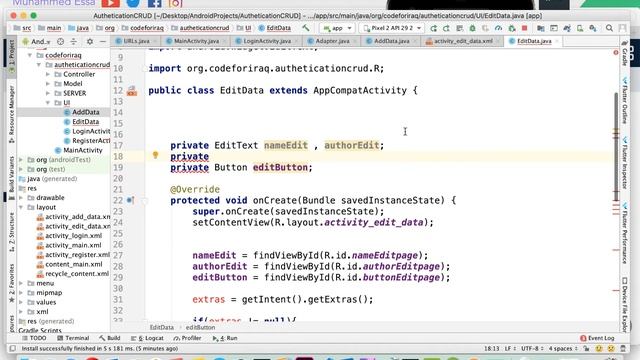Expand the drawable folder

tap(21, 198)
